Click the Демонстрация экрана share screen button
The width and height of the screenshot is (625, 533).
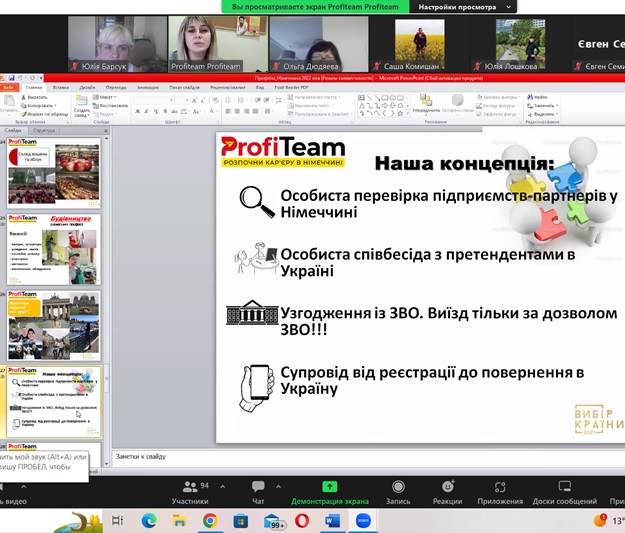330,492
